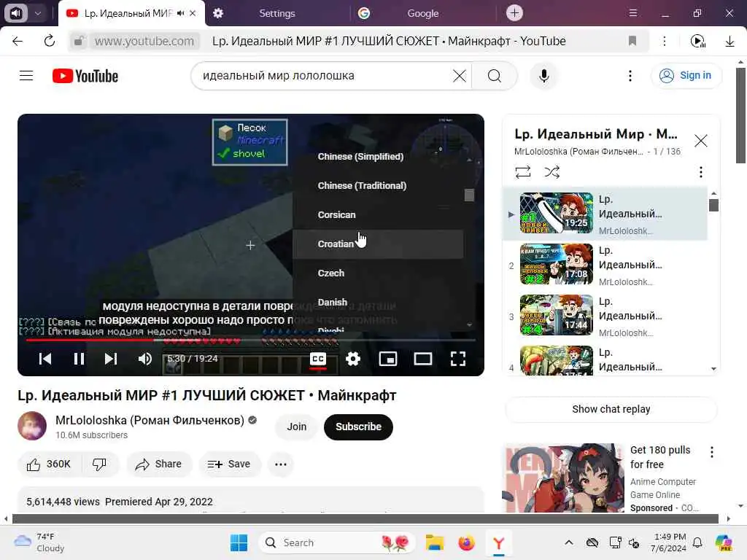
Task: Save the video to playlist
Action: (229, 464)
